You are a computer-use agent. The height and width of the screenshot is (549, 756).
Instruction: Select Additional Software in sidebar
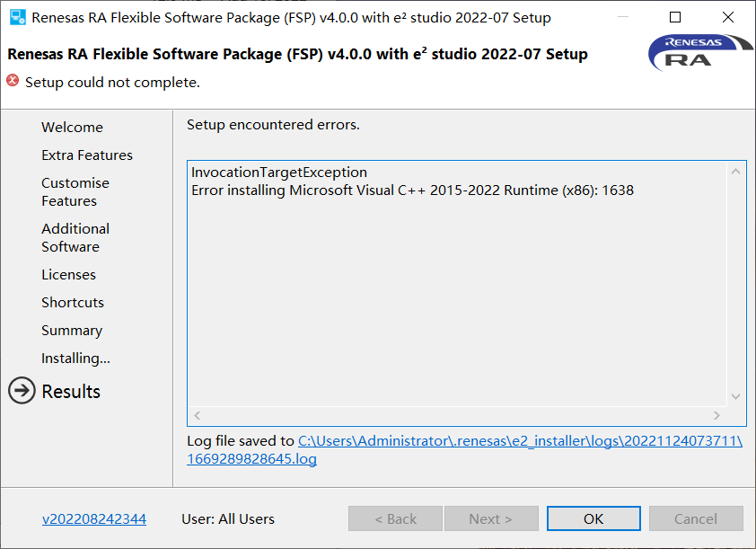pyautogui.click(x=75, y=238)
